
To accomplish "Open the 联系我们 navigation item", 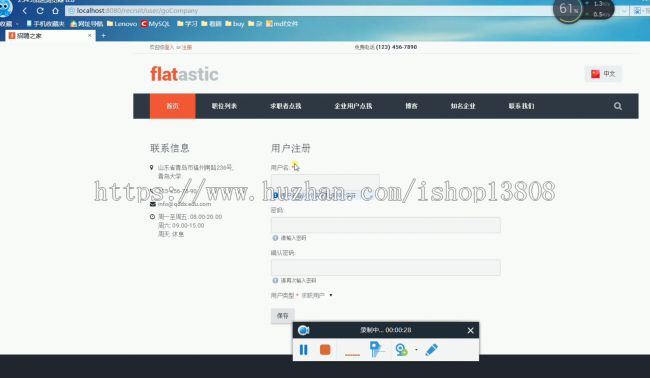I will pyautogui.click(x=521, y=106).
